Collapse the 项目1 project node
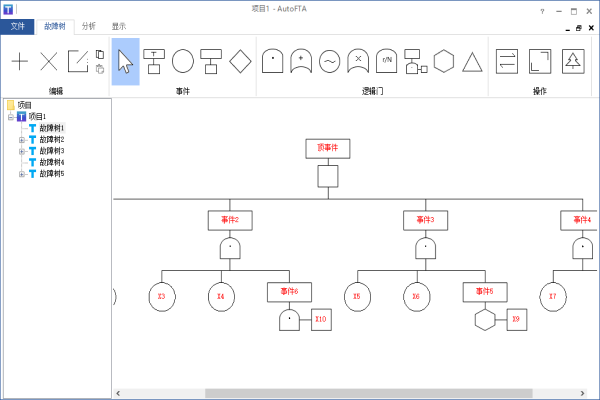The height and width of the screenshot is (400, 600). (x=11, y=117)
